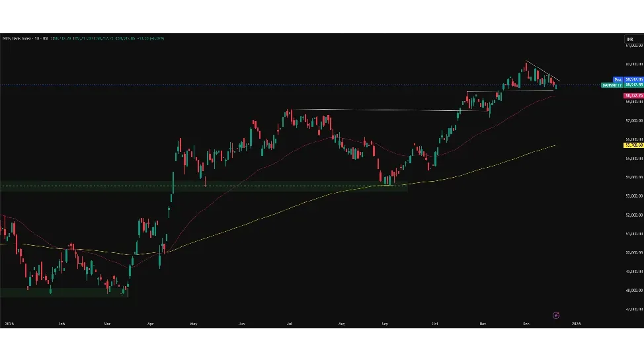Click the purple lightning event marker

[x=555, y=315]
